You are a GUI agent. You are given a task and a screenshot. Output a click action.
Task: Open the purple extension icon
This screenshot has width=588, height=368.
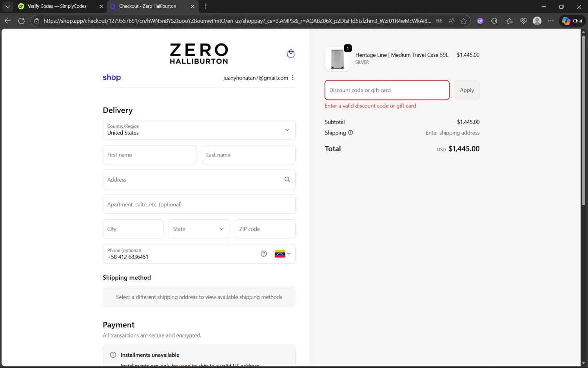(480, 21)
